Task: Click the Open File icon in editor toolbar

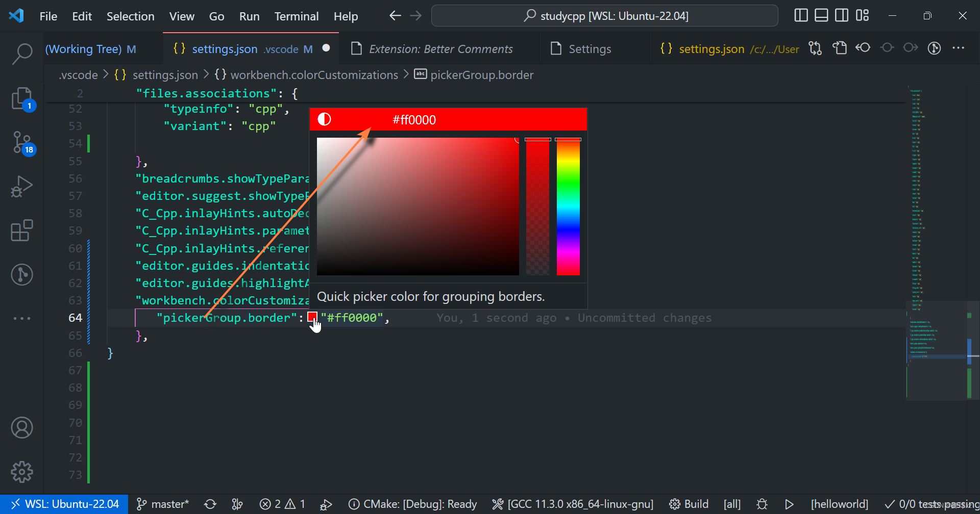Action: point(840,48)
